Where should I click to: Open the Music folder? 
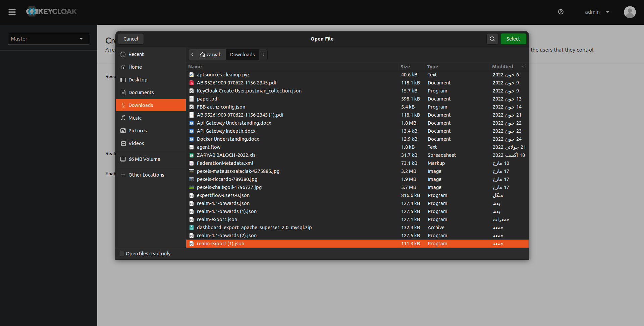(x=136, y=118)
